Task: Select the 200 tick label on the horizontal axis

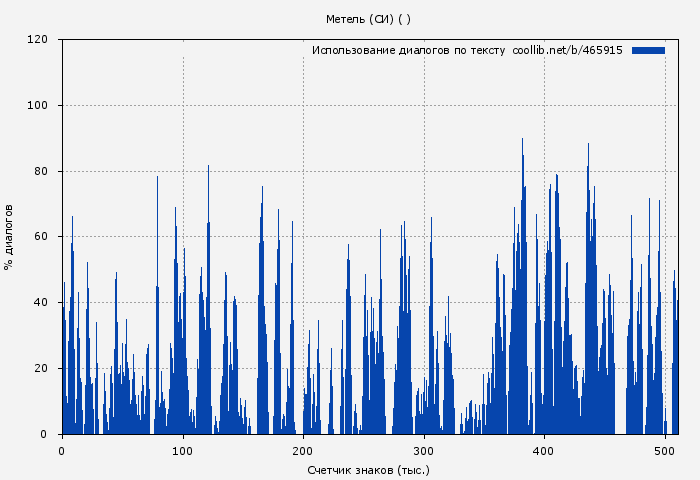Action: tap(303, 451)
